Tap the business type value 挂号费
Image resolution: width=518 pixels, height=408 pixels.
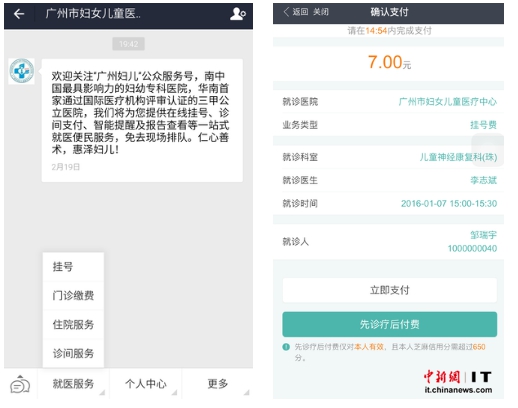pyautogui.click(x=483, y=125)
